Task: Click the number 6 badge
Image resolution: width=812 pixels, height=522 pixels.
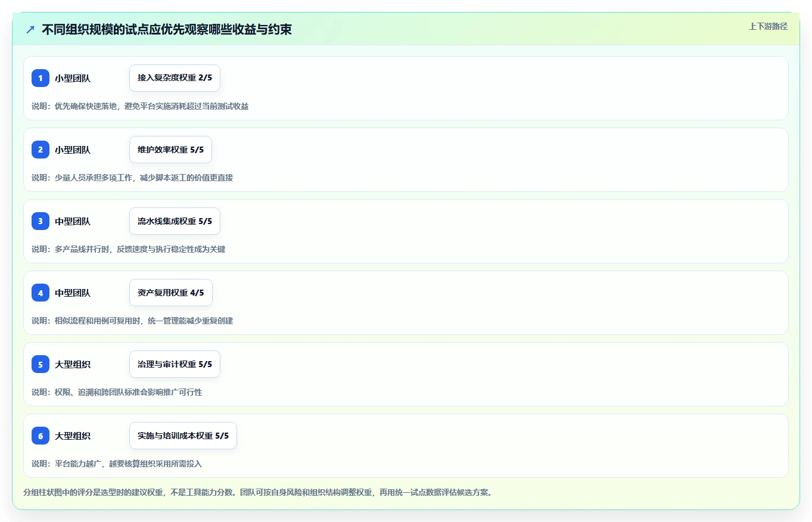Action: (x=41, y=436)
